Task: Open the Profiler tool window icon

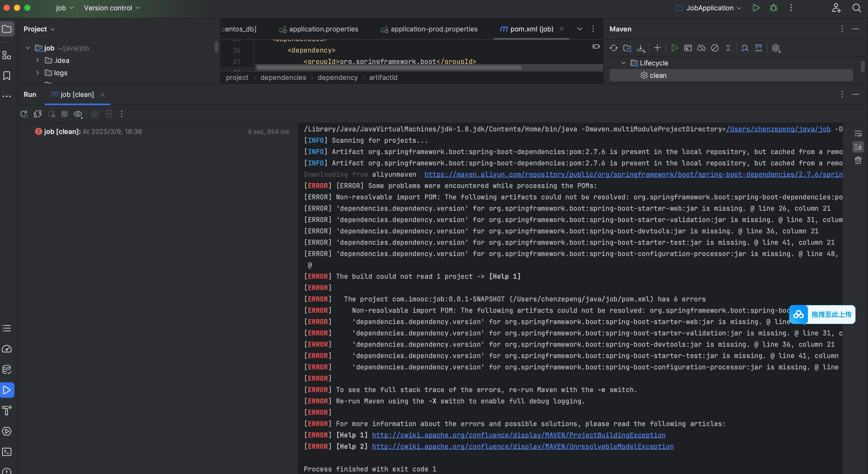Action: pyautogui.click(x=7, y=349)
